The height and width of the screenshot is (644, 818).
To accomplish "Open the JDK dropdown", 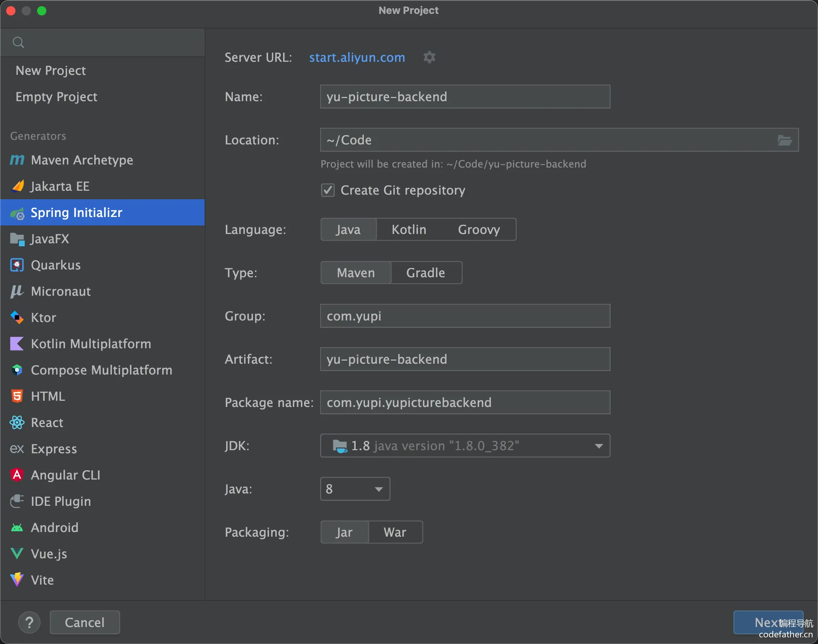I will 465,446.
